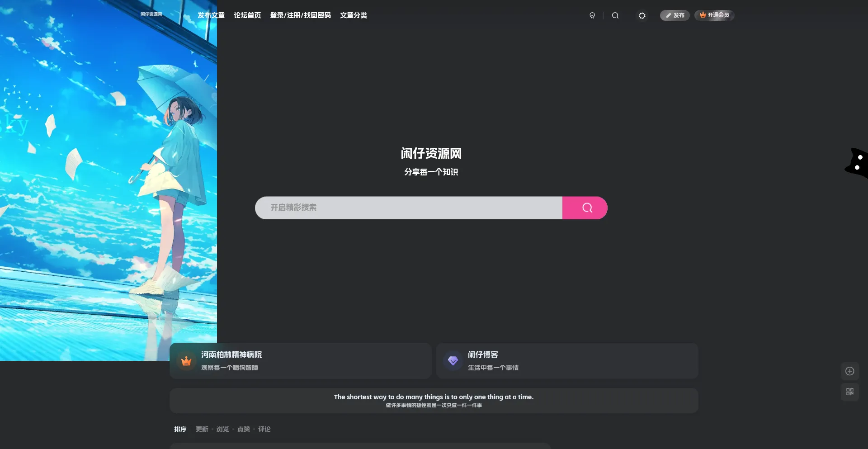The image size is (868, 449).
Task: Click the 闲仔资源网 site logo
Action: (151, 14)
